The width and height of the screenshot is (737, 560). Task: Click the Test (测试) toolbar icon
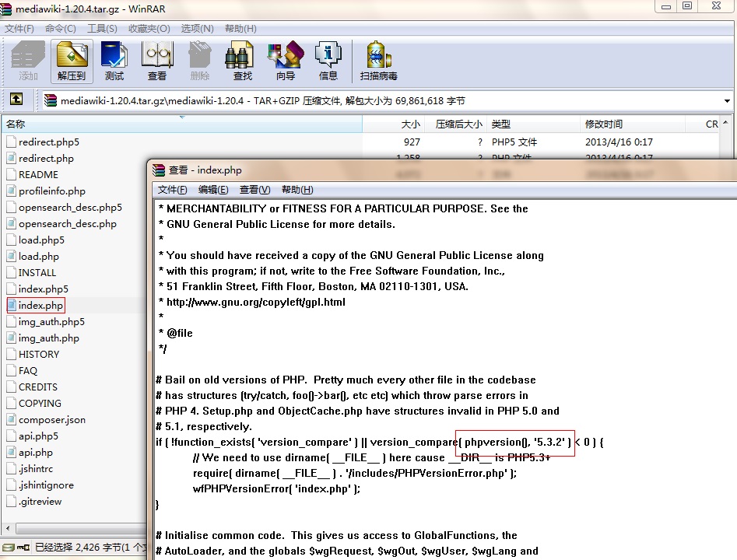tap(114, 61)
